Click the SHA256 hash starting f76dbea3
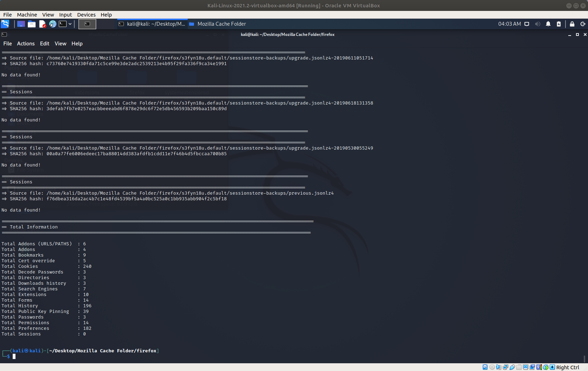This screenshot has height=371, width=588. click(137, 199)
